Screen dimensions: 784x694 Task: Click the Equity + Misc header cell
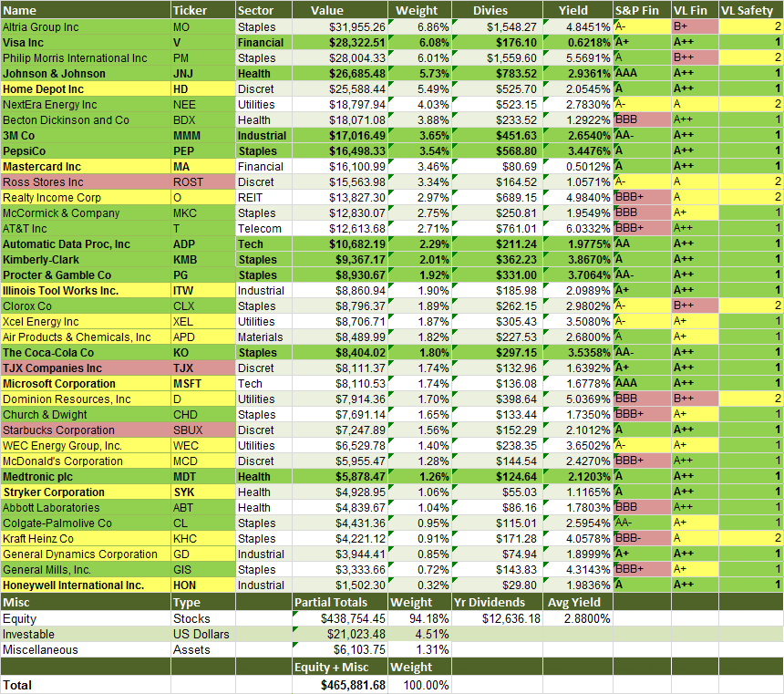tap(340, 667)
